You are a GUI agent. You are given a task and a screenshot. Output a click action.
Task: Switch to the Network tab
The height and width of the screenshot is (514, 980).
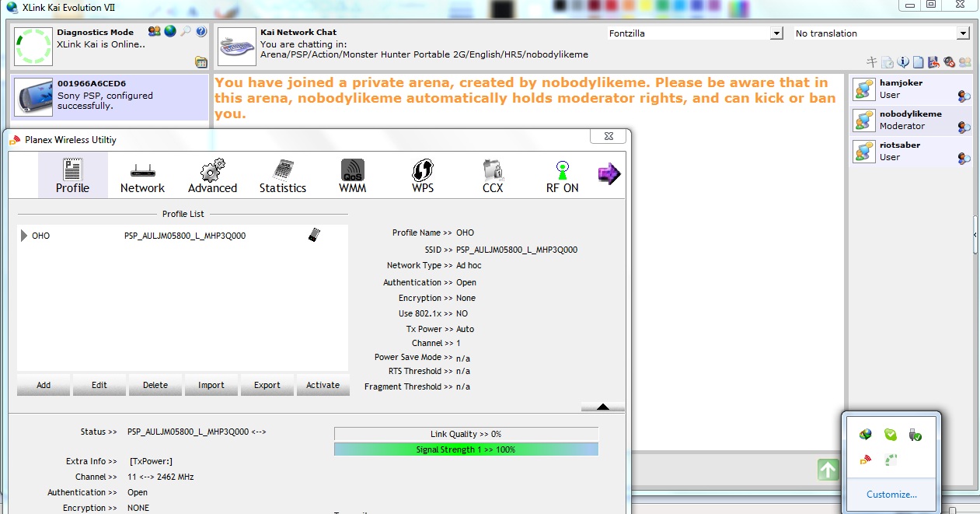(x=142, y=175)
